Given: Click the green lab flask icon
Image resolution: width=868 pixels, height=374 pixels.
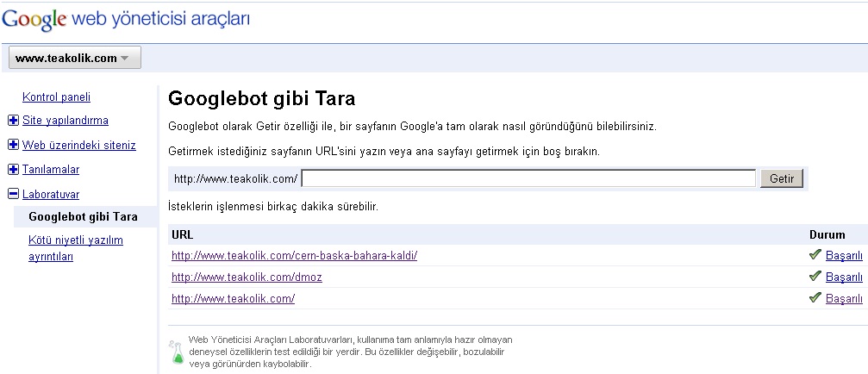Looking at the screenshot, I should [177, 352].
